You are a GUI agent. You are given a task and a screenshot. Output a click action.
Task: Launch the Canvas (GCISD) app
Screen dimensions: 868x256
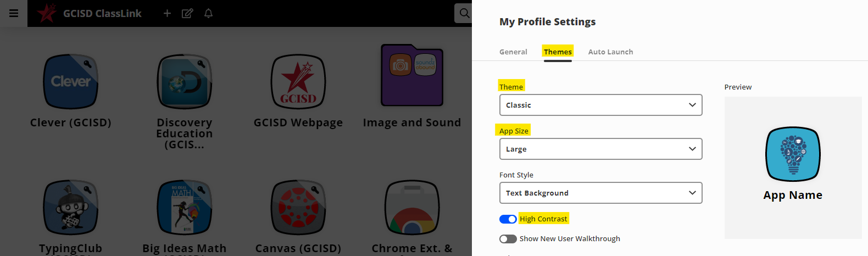click(x=298, y=208)
